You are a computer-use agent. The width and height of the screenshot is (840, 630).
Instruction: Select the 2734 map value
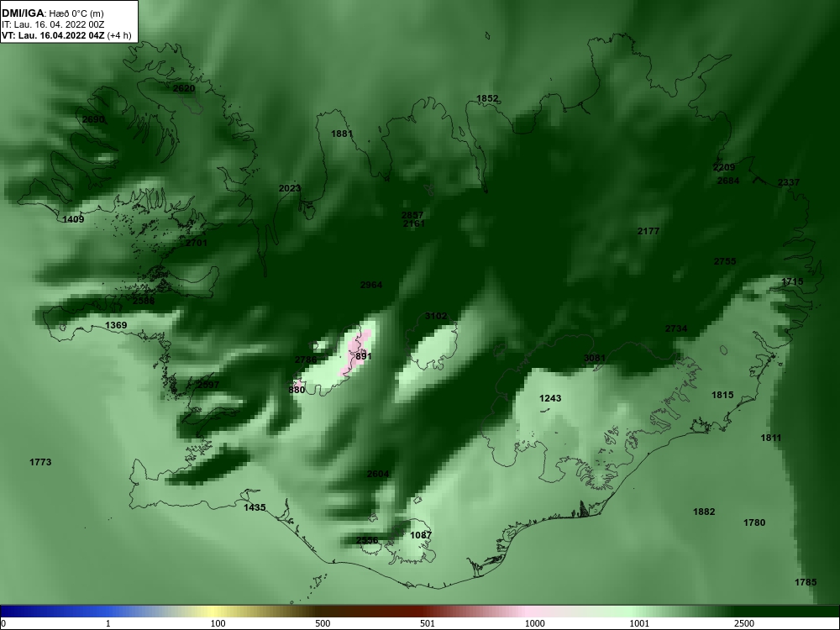[x=676, y=328]
